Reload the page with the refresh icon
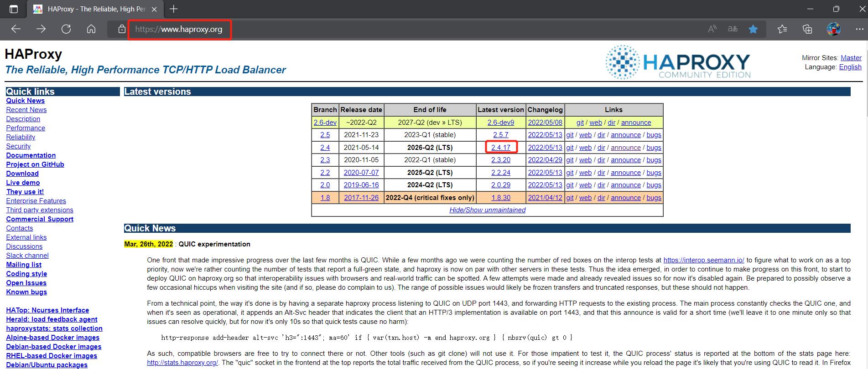 [66, 29]
